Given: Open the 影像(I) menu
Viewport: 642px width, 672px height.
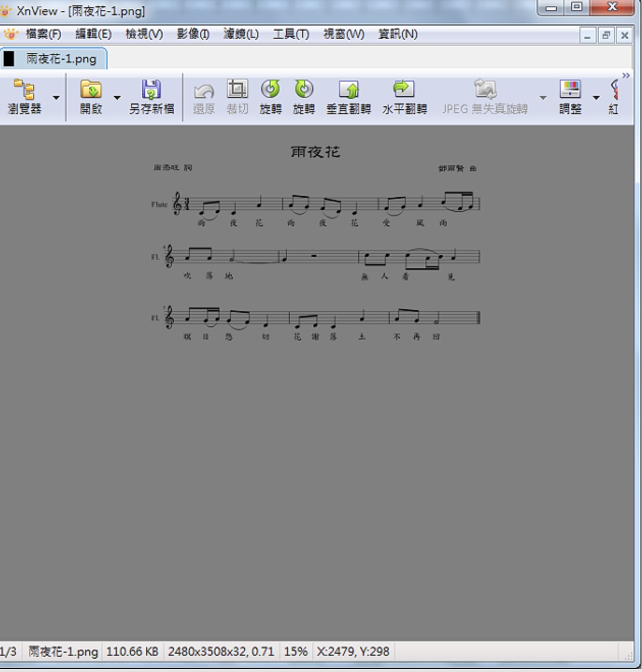Looking at the screenshot, I should coord(193,34).
